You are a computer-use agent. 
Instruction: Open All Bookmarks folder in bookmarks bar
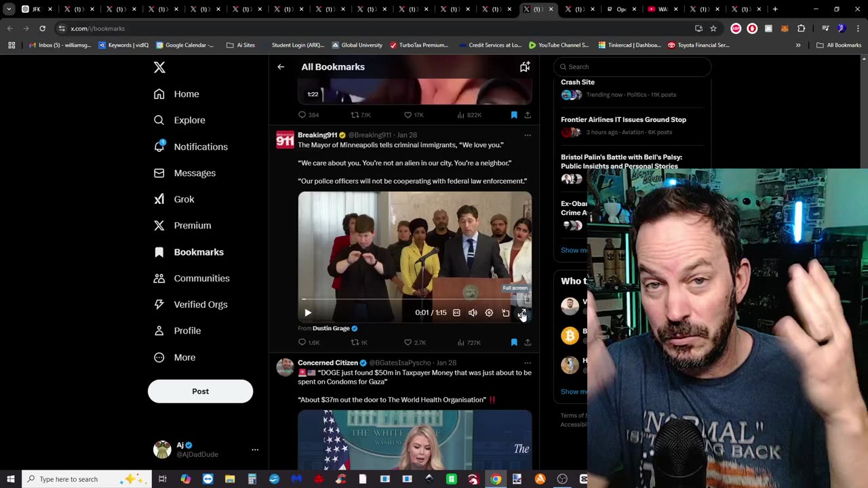[x=839, y=45]
